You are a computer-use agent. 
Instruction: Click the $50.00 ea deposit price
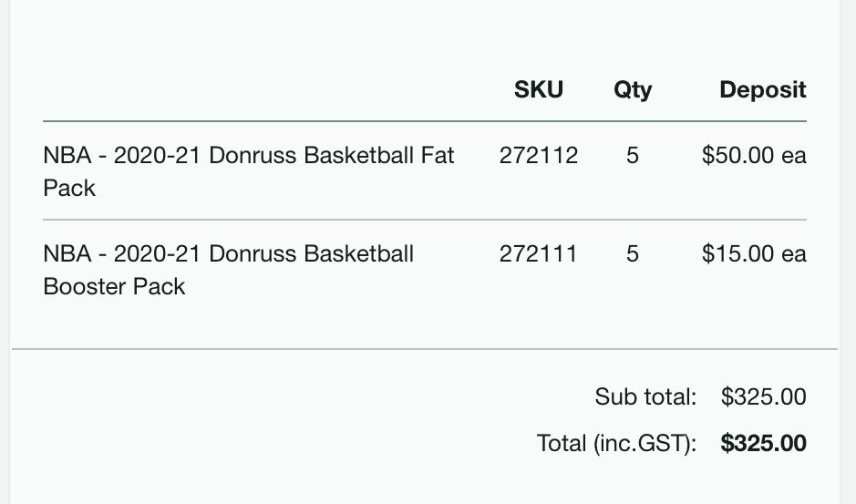tap(754, 156)
